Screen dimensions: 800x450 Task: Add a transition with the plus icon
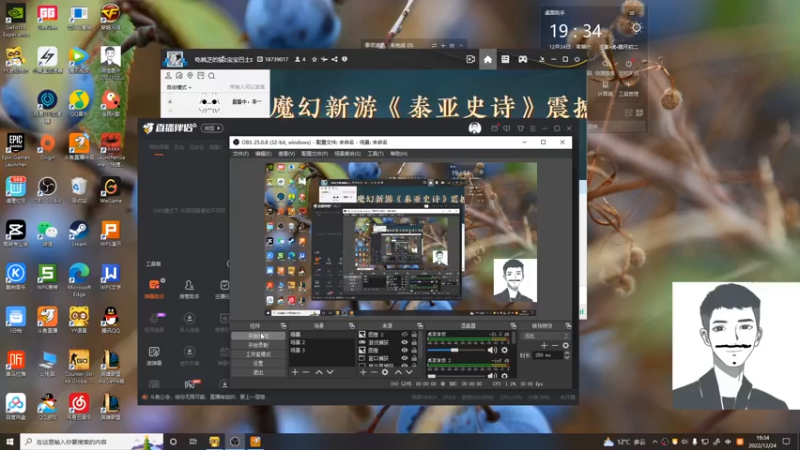point(544,345)
